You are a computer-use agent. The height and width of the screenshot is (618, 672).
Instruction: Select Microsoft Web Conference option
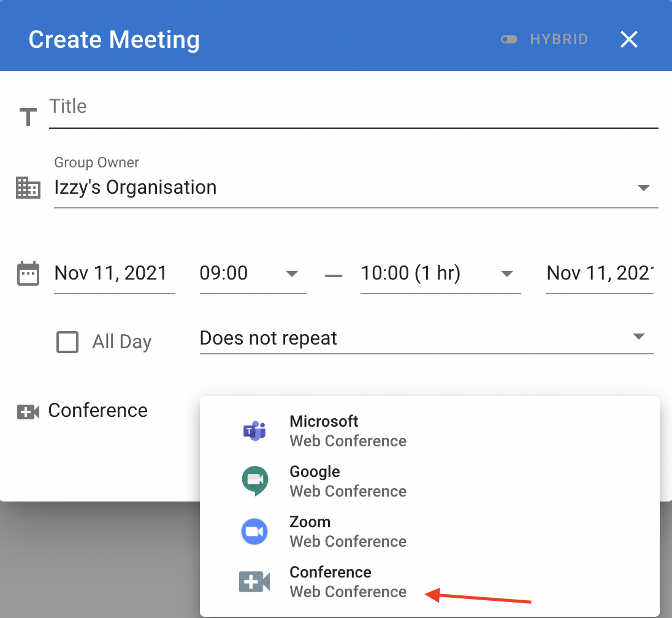(429, 431)
